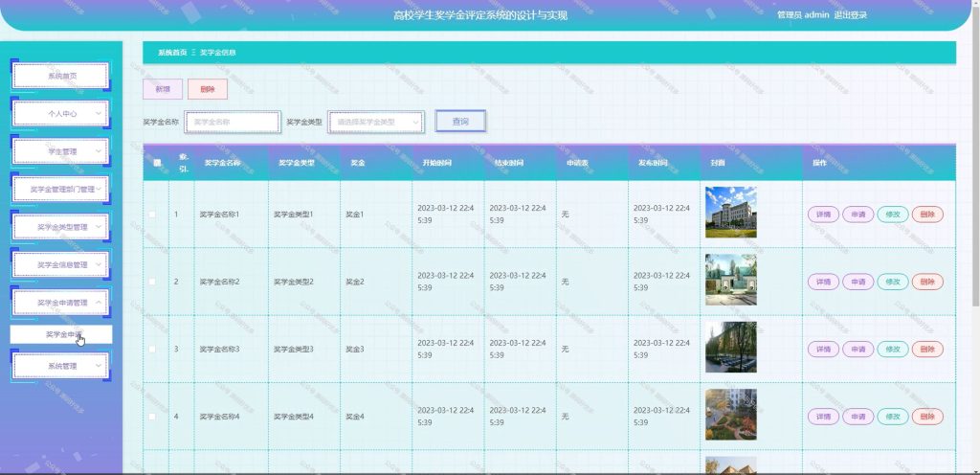Screen dimensions: 980x475
Task: Click 申请 for 奖学金名称1
Action: [x=858, y=215]
